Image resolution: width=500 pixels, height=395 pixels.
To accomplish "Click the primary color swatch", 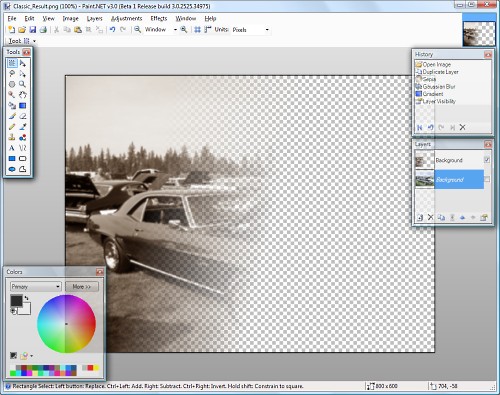I will (16, 301).
